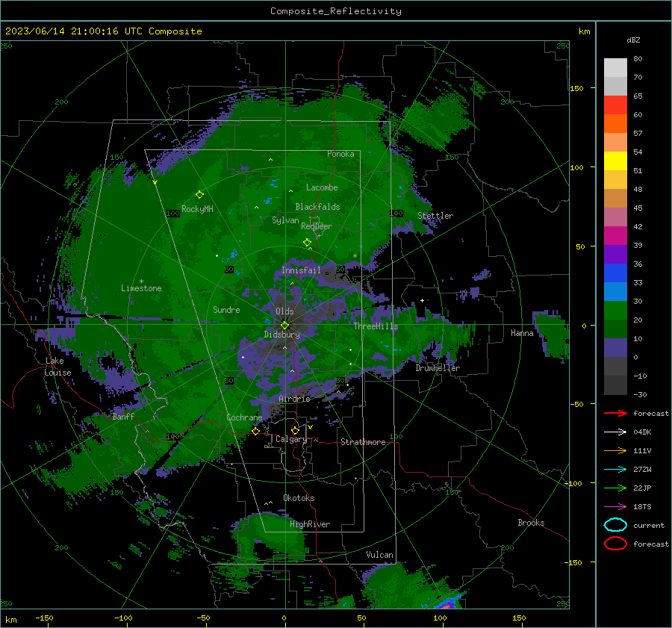Select the white 04DK arrow in legend
Image resolution: width=672 pixels, height=628 pixels.
click(x=615, y=432)
